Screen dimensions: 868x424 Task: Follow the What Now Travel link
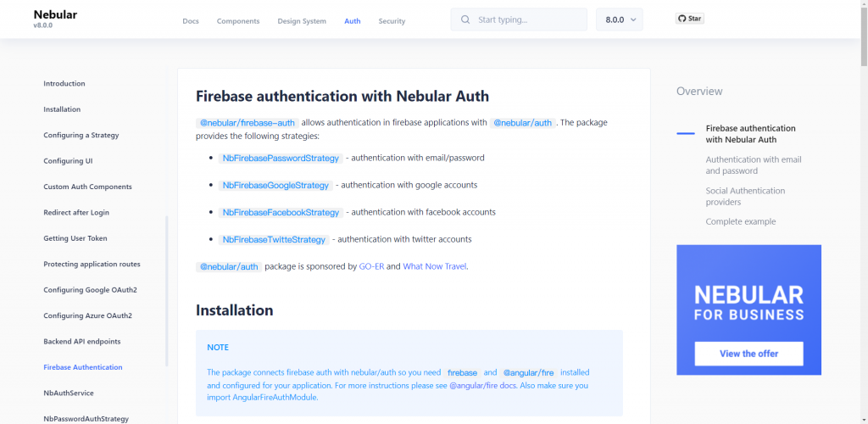click(x=435, y=266)
